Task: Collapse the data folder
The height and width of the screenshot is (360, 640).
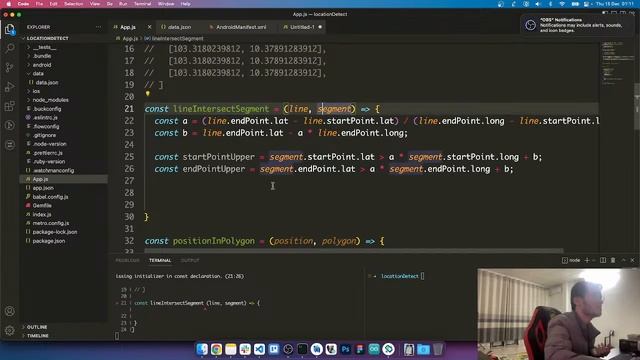Action: (x=38, y=73)
